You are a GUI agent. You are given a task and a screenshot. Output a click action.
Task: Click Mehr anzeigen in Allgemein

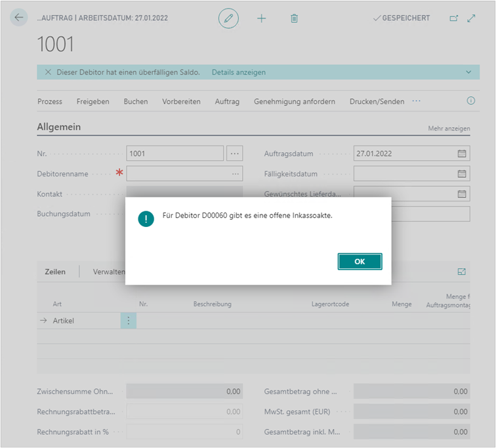point(449,129)
